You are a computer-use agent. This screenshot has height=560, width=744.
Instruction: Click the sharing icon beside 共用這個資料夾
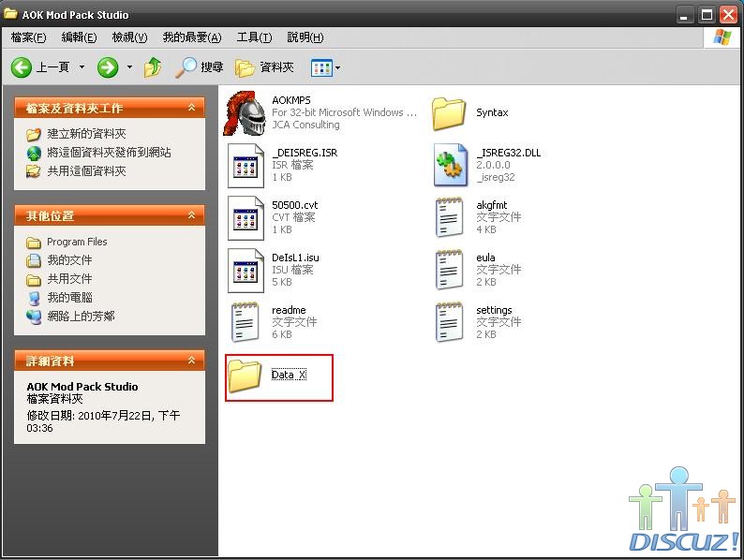pos(33,171)
